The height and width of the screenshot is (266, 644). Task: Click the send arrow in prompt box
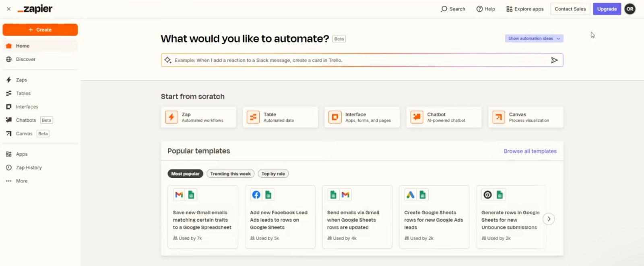tap(554, 60)
